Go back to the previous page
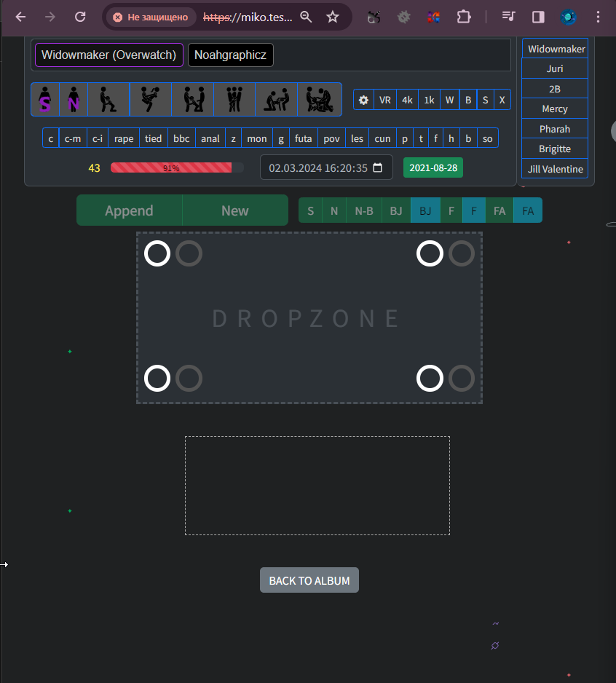This screenshot has width=616, height=683. (20, 17)
